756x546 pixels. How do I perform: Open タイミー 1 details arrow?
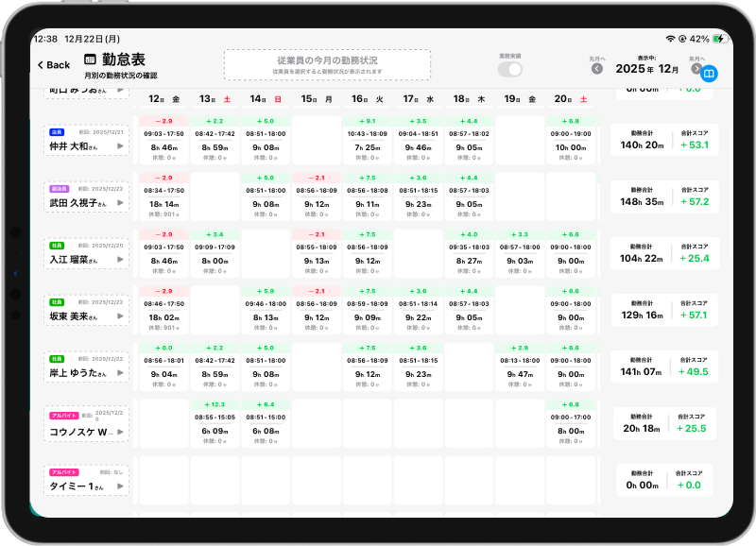click(x=120, y=486)
